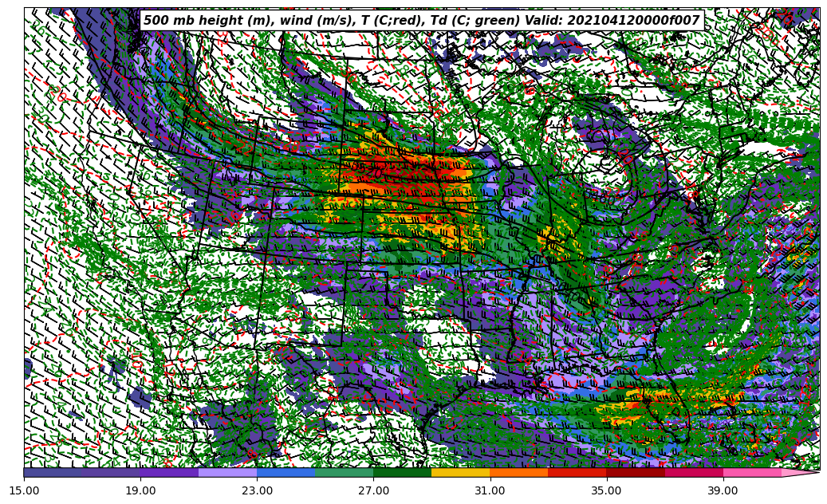Viewport: 827px width, 504px height.
Task: Click the sea green colorbar segment
Action: (344, 473)
